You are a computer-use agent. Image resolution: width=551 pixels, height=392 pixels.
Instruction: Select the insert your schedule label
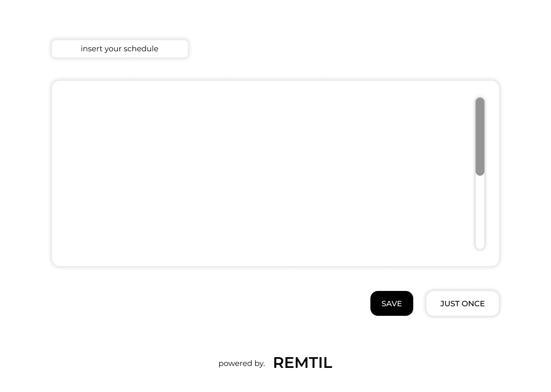coord(119,49)
